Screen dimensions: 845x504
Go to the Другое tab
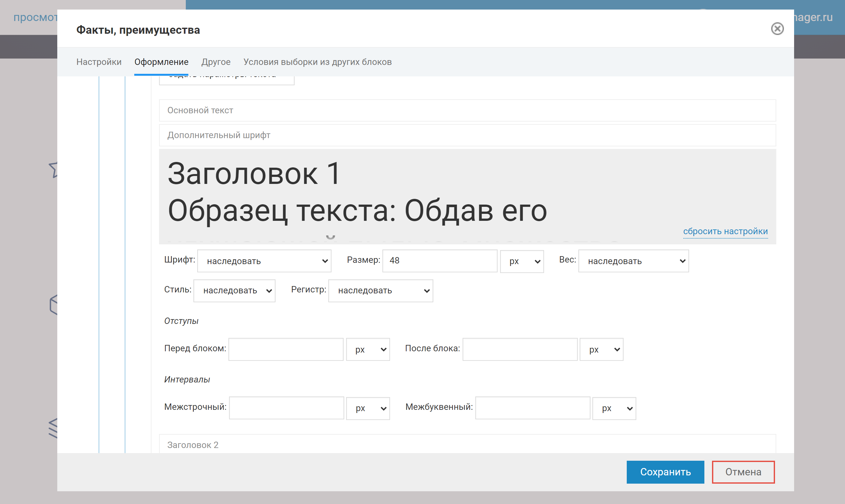216,62
